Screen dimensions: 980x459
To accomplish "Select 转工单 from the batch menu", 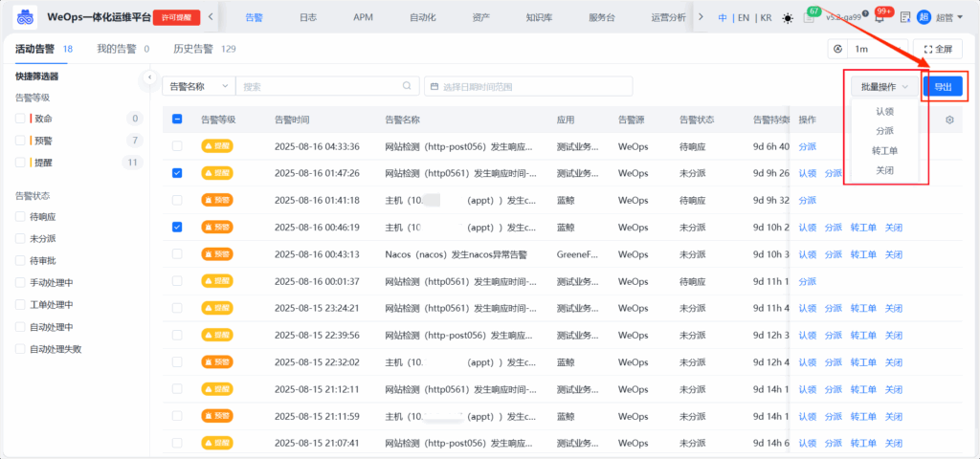I will point(884,150).
